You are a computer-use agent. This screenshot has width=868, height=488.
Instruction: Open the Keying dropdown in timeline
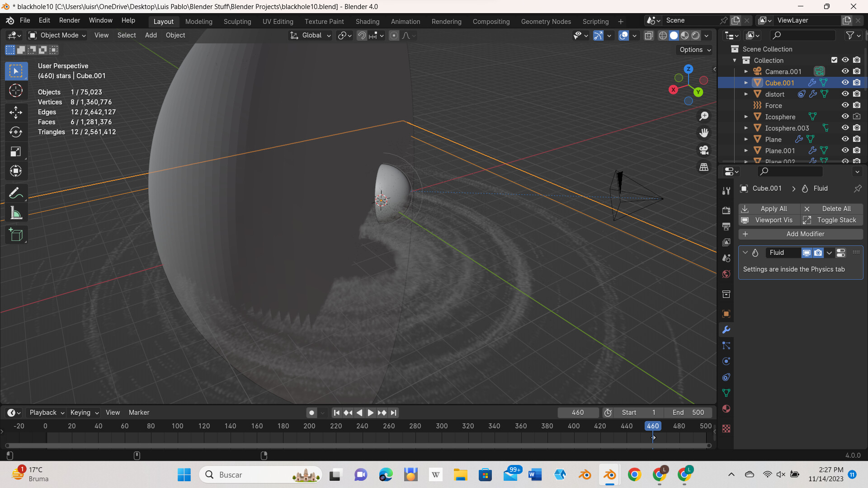click(x=84, y=413)
